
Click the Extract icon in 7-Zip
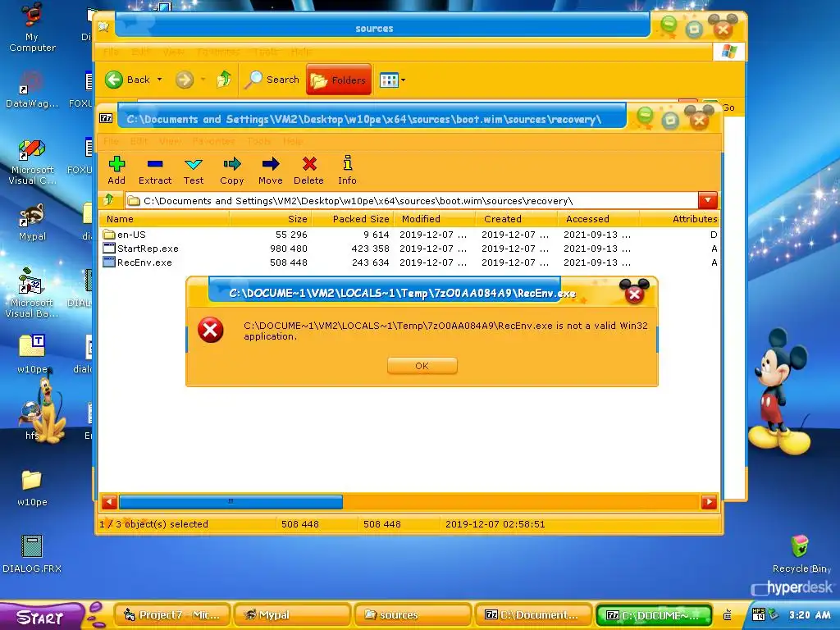coord(155,171)
